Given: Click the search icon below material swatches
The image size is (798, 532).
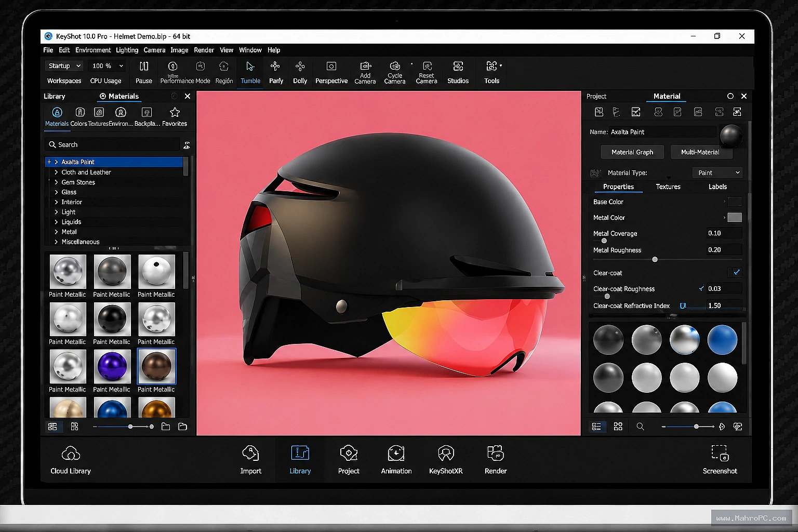Looking at the screenshot, I should [x=640, y=427].
